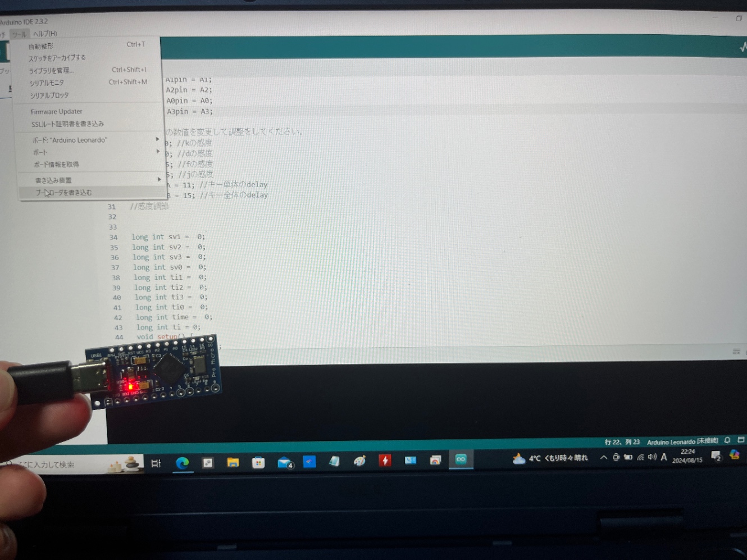The image size is (747, 560).
Task: Open the 4°C くもり時々晴れ weather widget
Action: click(x=550, y=458)
